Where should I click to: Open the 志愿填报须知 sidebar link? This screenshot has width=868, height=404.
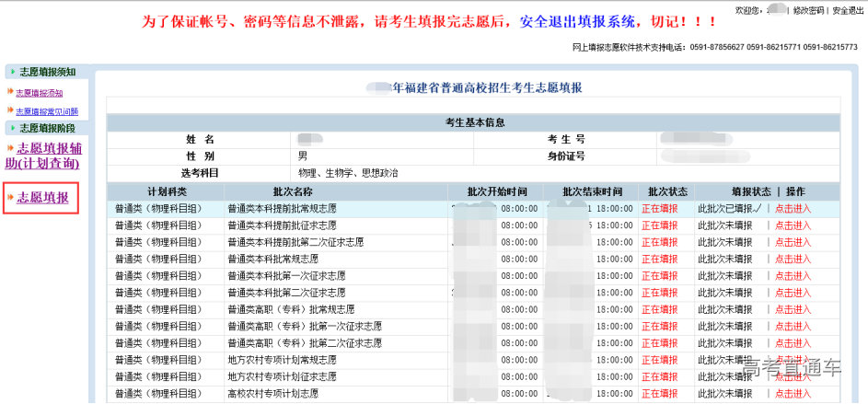pos(40,93)
